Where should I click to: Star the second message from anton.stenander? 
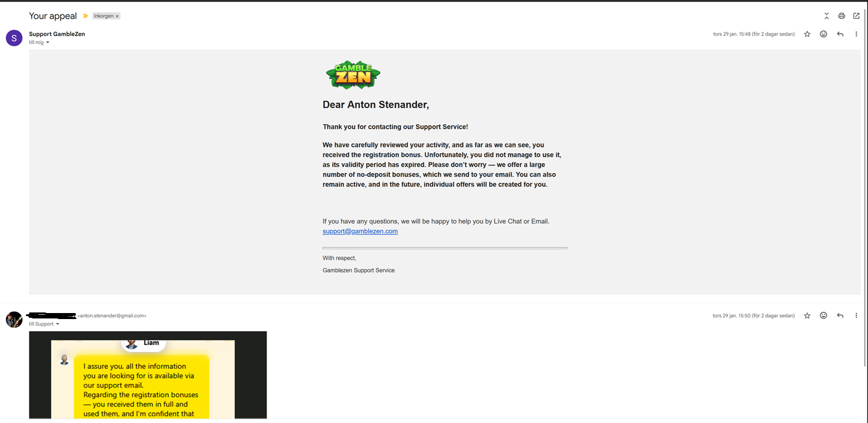pos(807,315)
